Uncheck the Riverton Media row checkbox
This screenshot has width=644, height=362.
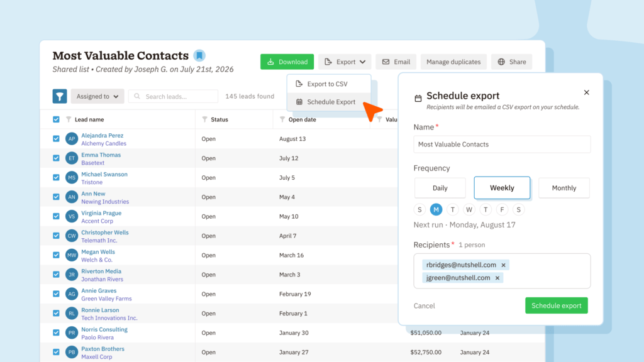click(56, 275)
